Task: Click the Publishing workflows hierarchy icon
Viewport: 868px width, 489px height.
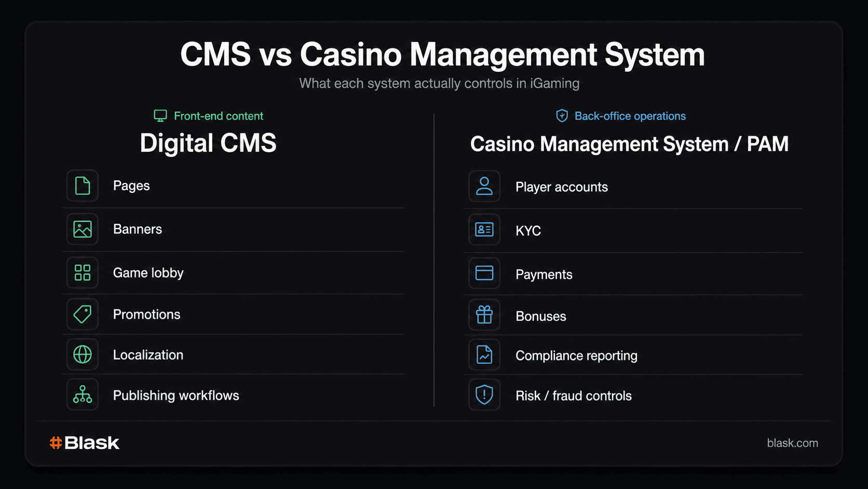Action: (83, 394)
